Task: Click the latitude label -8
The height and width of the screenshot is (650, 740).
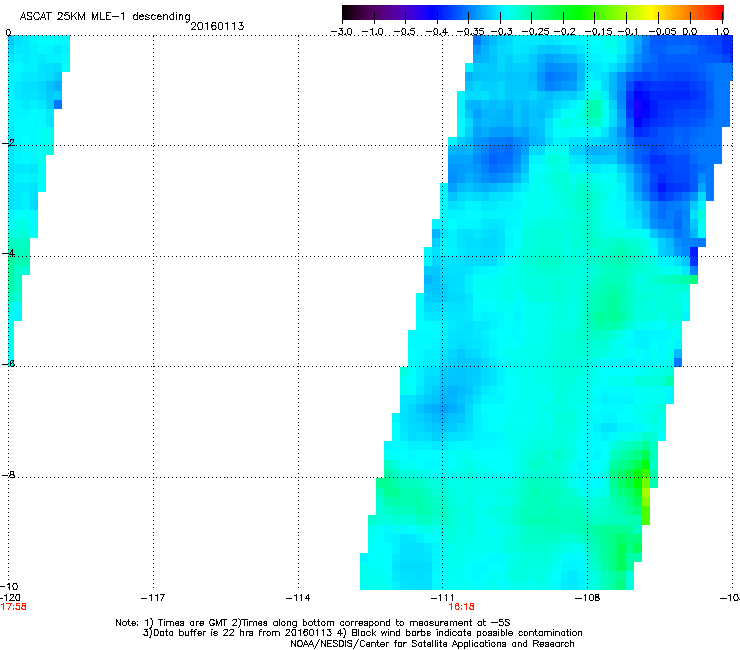Action: tap(8, 474)
